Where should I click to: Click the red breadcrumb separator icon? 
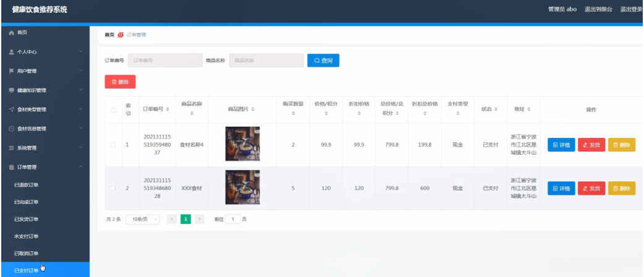(x=121, y=35)
